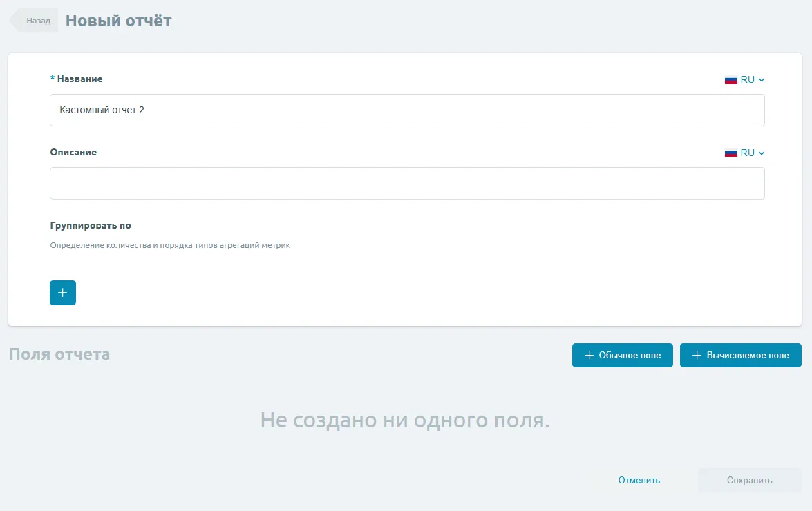Click the plus icon in Вычисляемое поле button
The width and height of the screenshot is (812, 511).
[697, 356]
